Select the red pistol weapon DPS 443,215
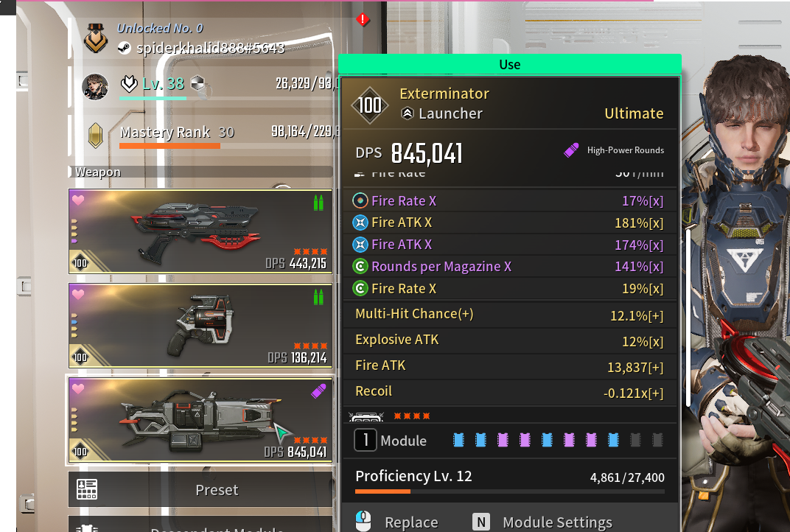 [x=200, y=232]
